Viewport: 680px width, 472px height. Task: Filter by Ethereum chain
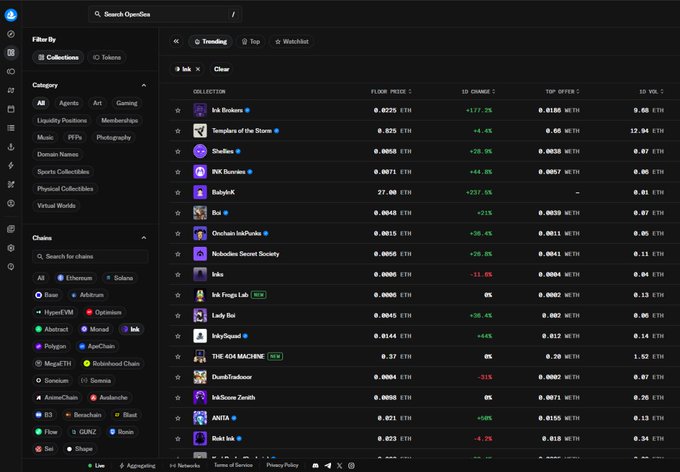point(75,278)
